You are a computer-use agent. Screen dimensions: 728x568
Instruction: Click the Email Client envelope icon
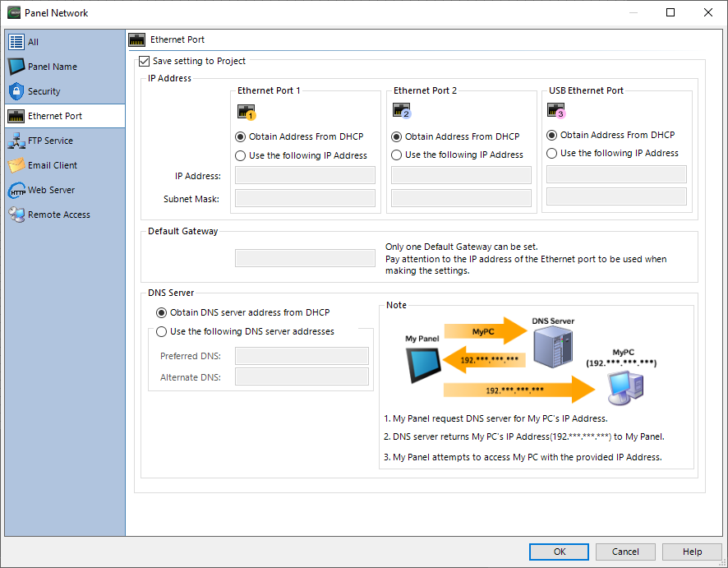(x=16, y=165)
